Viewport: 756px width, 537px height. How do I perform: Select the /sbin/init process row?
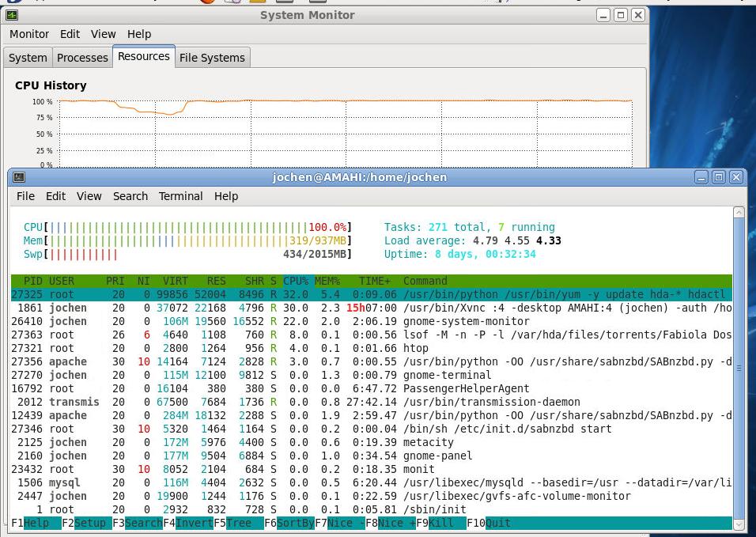pos(371,510)
